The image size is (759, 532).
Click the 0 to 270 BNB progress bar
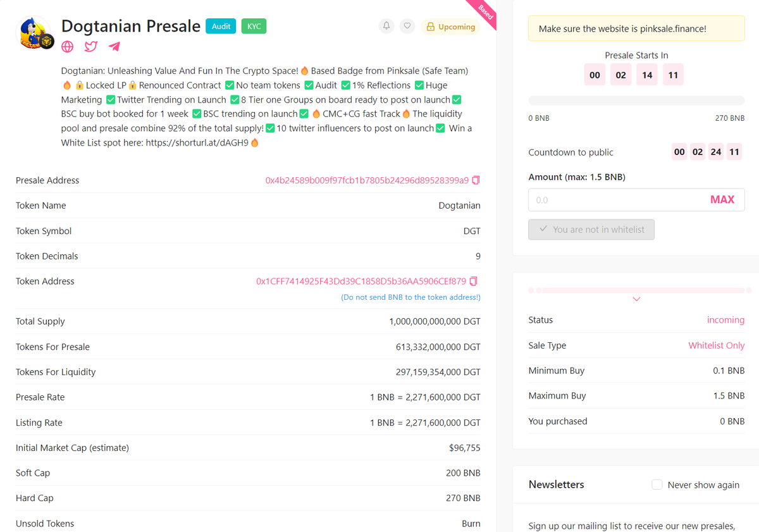636,100
